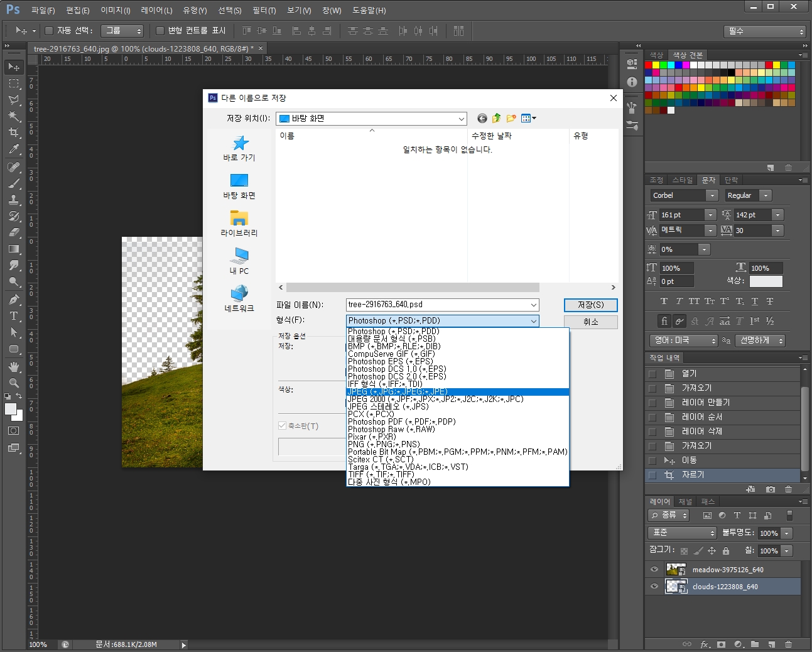Go to 바로 가기 in save dialog sidebar

(239, 148)
